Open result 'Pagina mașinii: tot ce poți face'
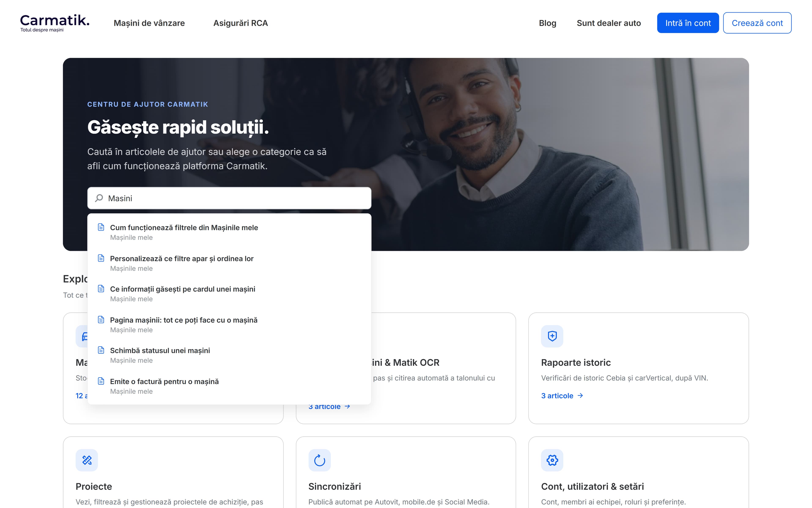This screenshot has height=508, width=812. pyautogui.click(x=229, y=324)
